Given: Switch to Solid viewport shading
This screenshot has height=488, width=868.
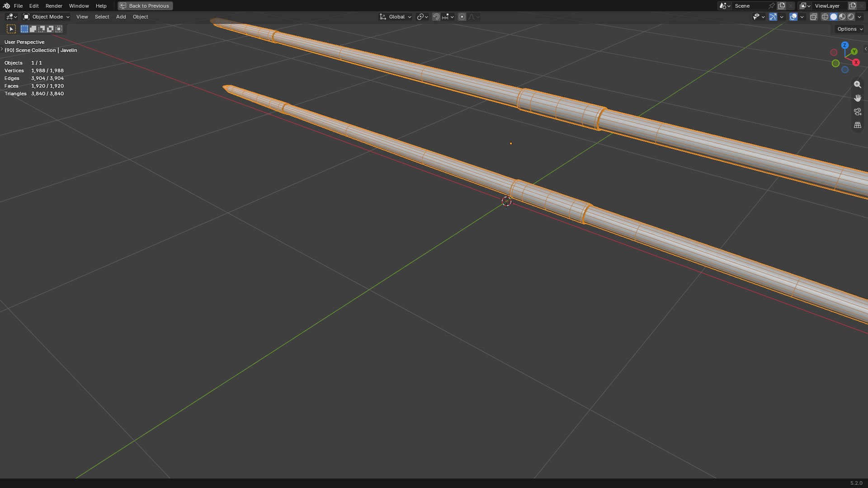Looking at the screenshot, I should pyautogui.click(x=834, y=17).
